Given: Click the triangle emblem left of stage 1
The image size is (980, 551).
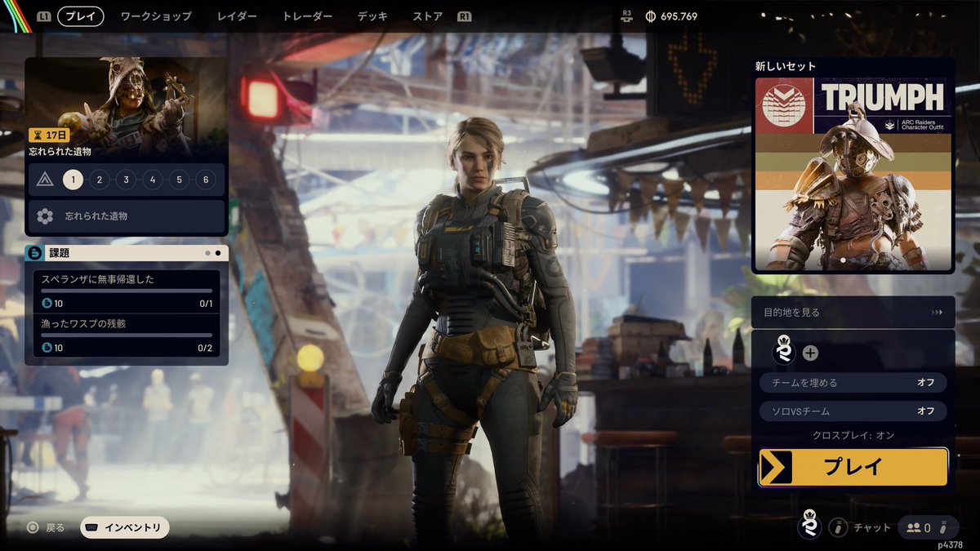Looking at the screenshot, I should [45, 180].
